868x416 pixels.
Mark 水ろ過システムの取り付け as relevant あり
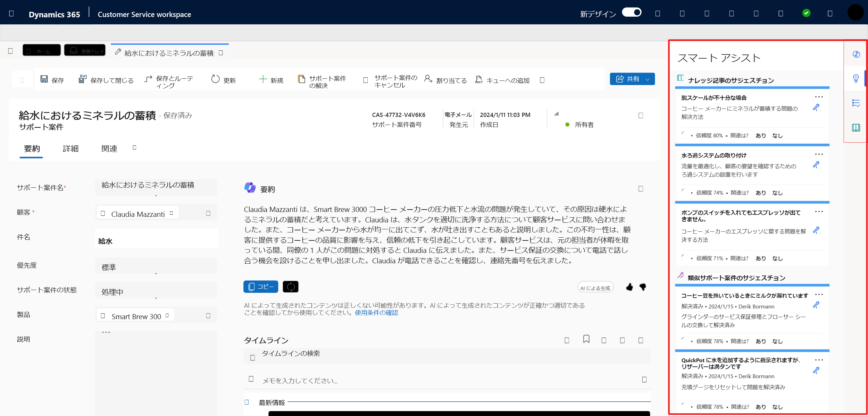(761, 193)
